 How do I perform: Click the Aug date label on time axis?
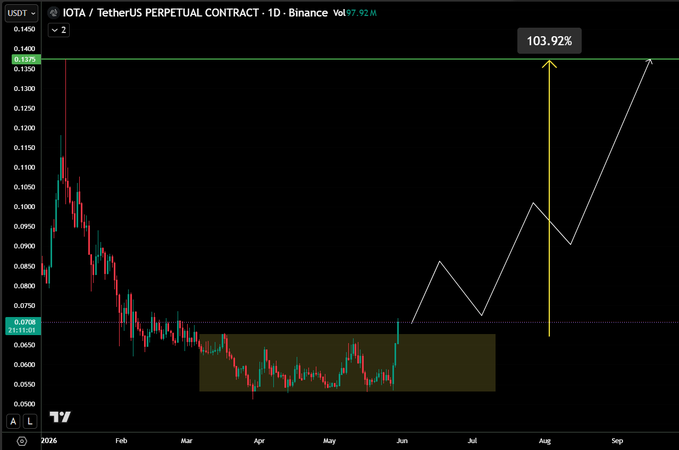click(x=545, y=440)
